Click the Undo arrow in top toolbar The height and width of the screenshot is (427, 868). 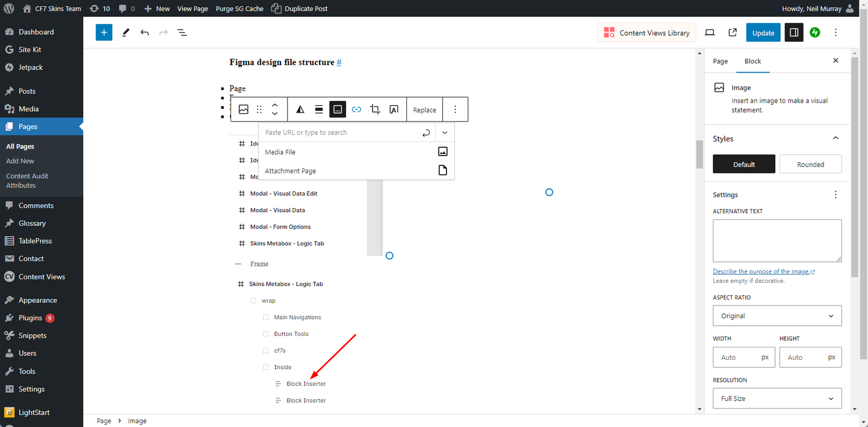144,33
